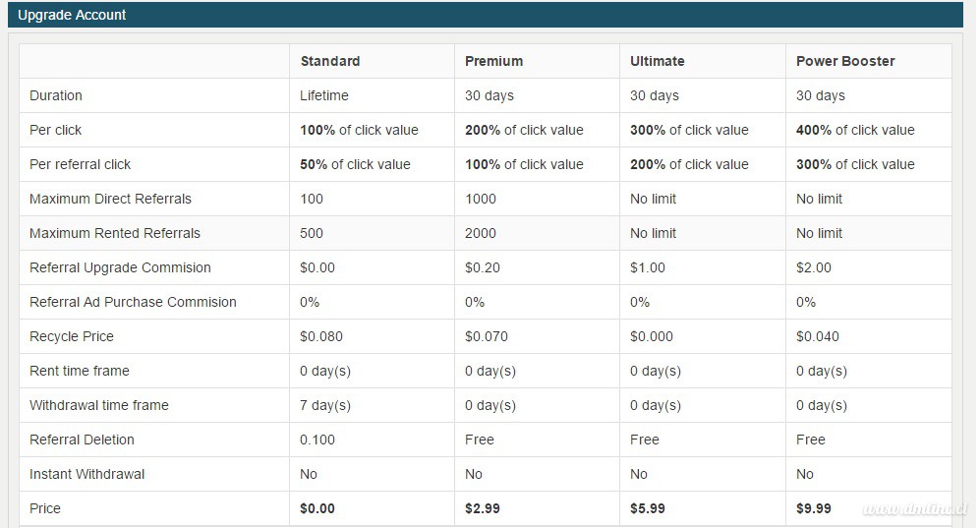980x528 pixels.
Task: Click the Premium price $2.99
Action: (482, 508)
